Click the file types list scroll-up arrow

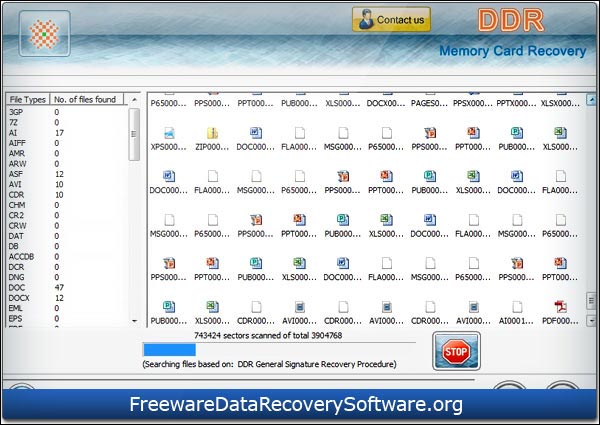134,100
